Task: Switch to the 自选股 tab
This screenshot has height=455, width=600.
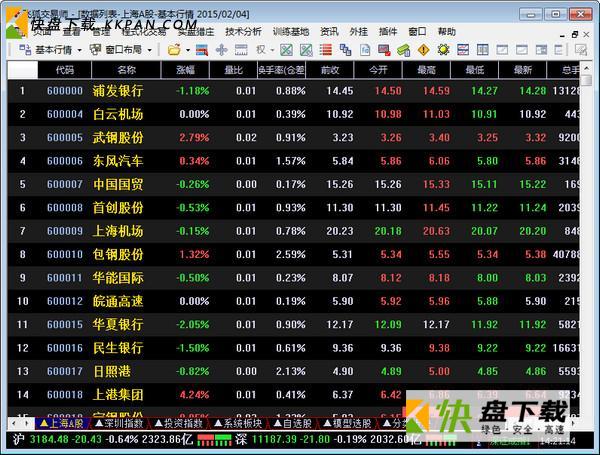Action: 293,423
